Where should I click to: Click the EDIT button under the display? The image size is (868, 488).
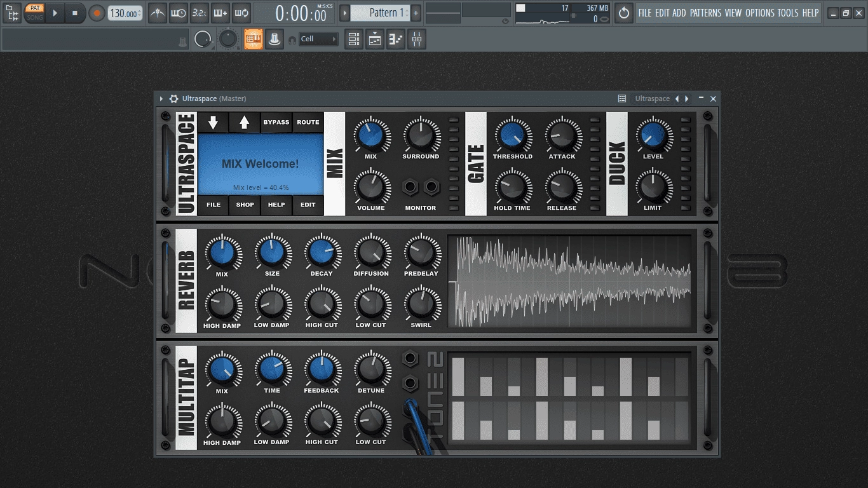308,205
